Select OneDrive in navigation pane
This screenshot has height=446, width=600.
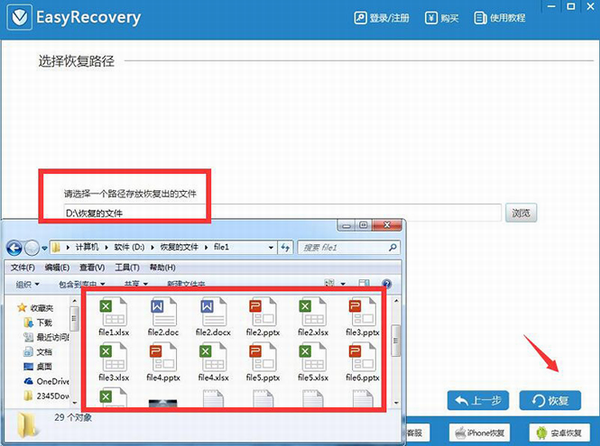coord(46,381)
